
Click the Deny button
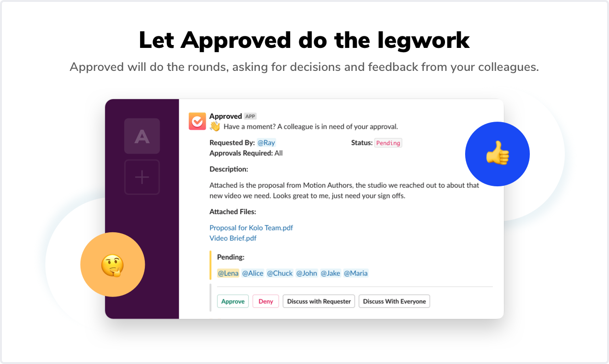265,301
